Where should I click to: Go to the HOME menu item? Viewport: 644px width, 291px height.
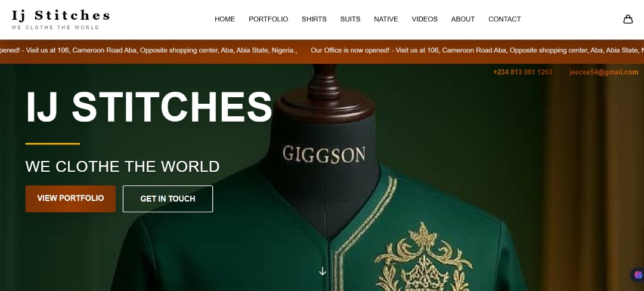225,19
